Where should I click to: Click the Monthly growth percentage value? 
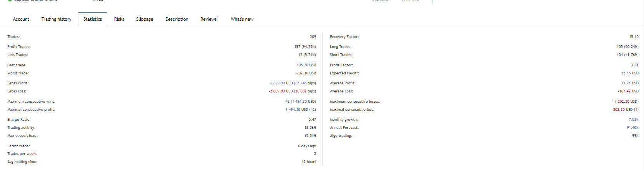pyautogui.click(x=634, y=120)
